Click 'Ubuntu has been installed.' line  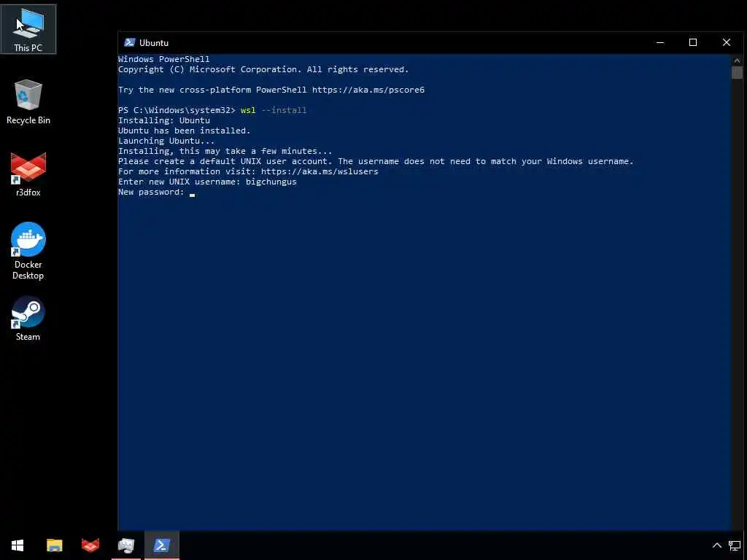(185, 131)
